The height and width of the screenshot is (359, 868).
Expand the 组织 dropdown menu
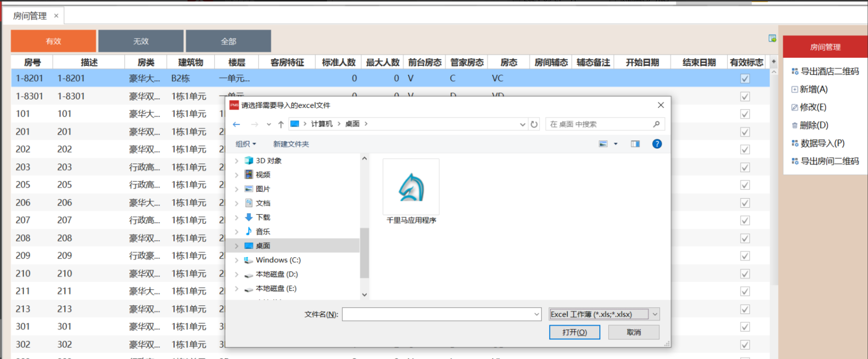(246, 144)
